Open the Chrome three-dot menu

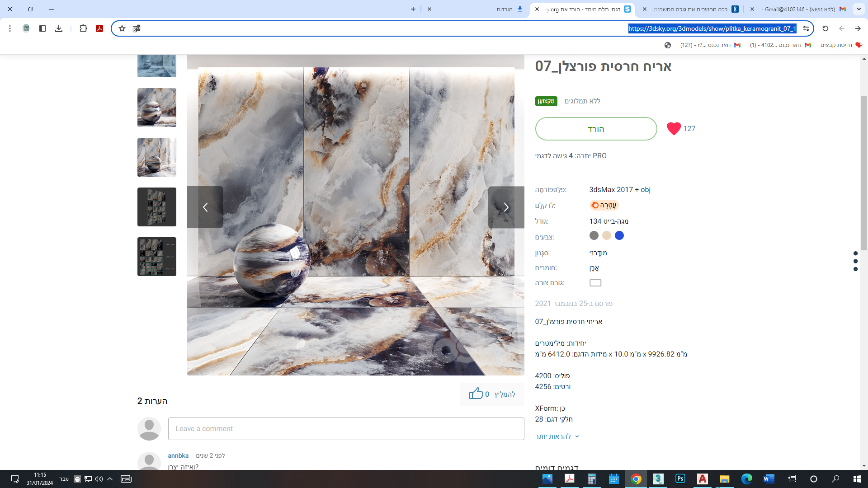pyautogui.click(x=10, y=28)
